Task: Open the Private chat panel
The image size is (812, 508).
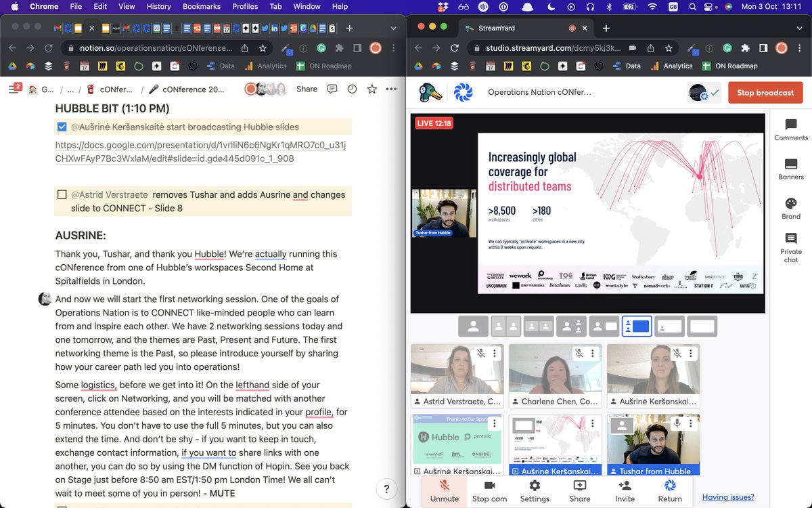Action: (x=790, y=248)
